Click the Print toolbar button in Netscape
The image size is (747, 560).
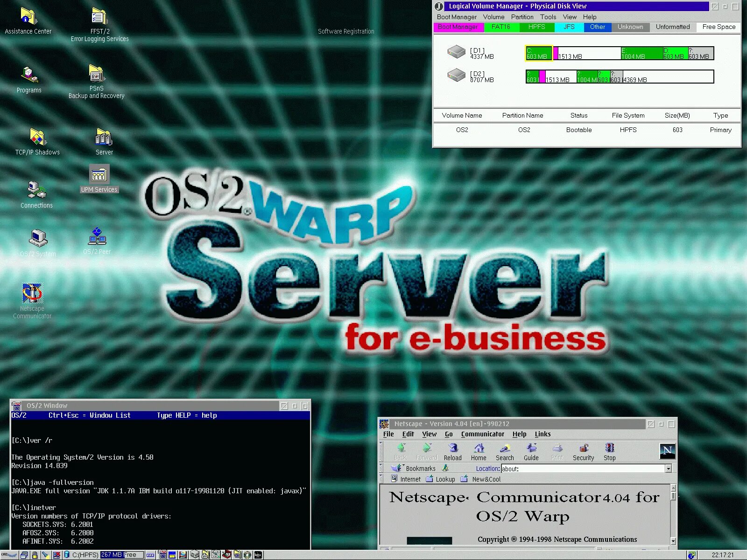pos(557,452)
